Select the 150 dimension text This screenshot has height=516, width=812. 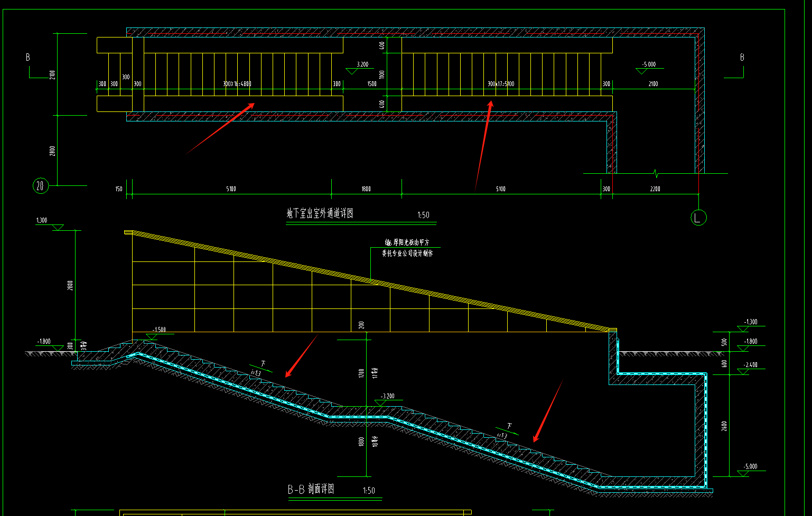[x=119, y=189]
